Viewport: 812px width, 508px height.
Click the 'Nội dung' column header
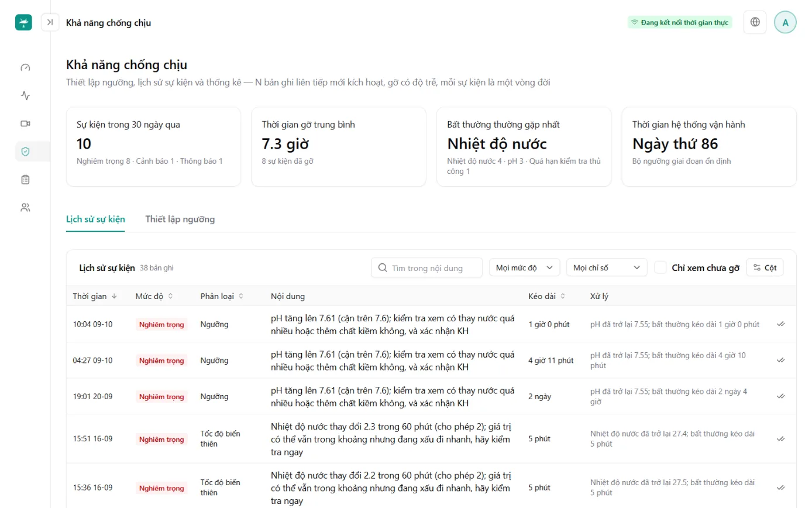(x=288, y=296)
